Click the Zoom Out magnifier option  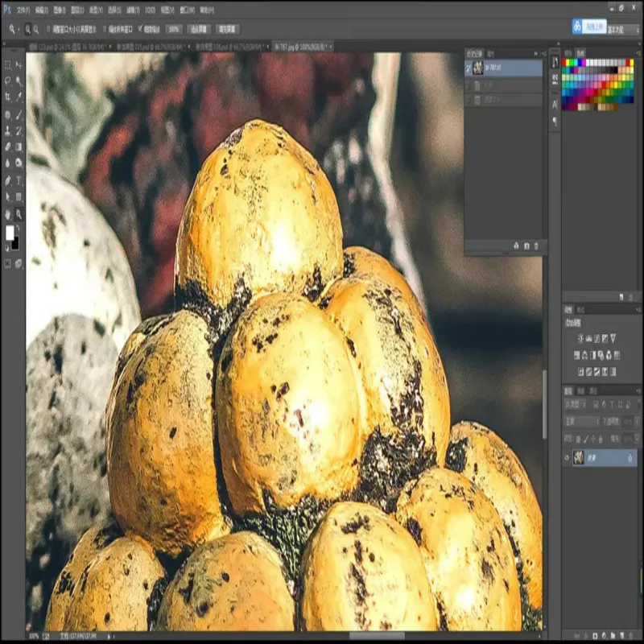36,29
